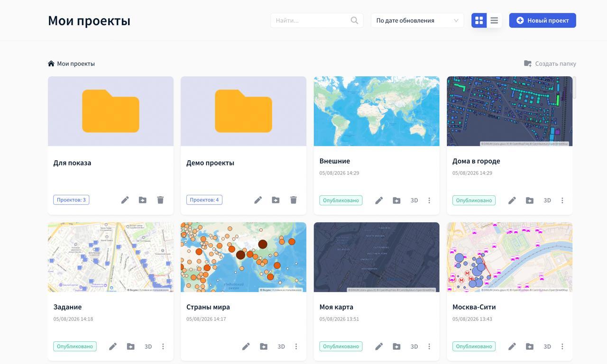Viewport: 607px width, 364px height.
Task: Edit the Моя карта project
Action: [x=379, y=346]
